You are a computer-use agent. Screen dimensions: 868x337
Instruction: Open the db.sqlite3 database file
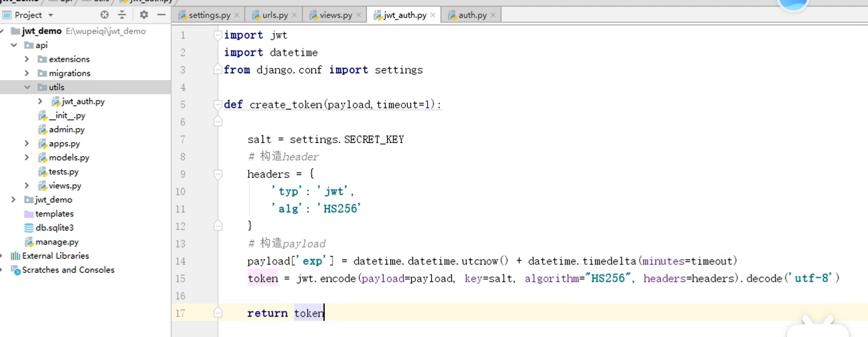click(x=54, y=227)
